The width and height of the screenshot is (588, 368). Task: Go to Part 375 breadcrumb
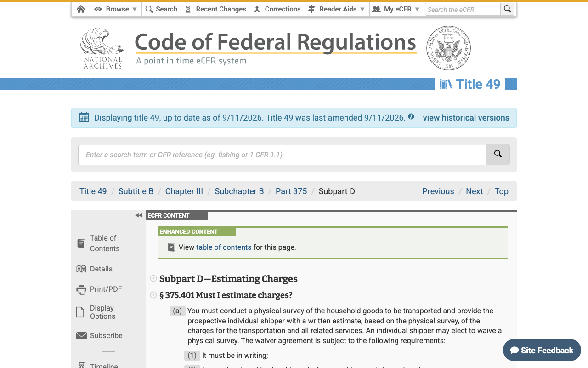coord(291,191)
